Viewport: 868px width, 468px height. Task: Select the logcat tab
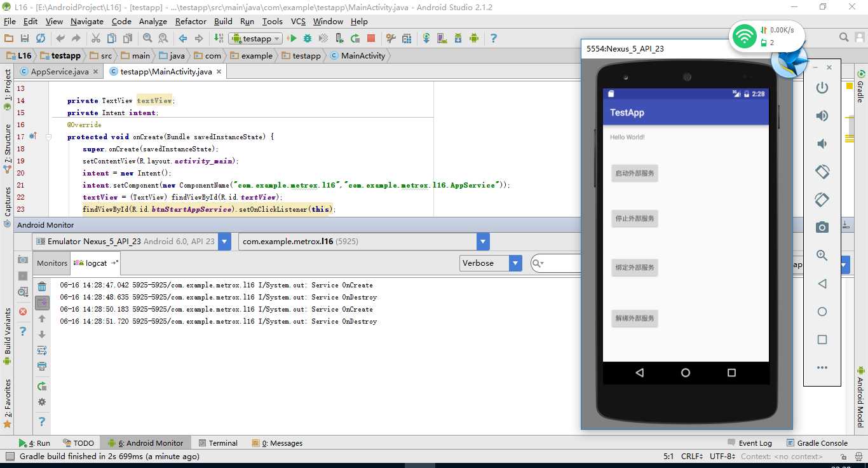pyautogui.click(x=94, y=263)
